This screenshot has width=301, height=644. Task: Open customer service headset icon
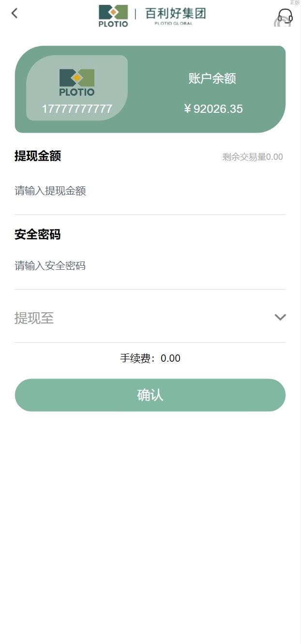(285, 17)
